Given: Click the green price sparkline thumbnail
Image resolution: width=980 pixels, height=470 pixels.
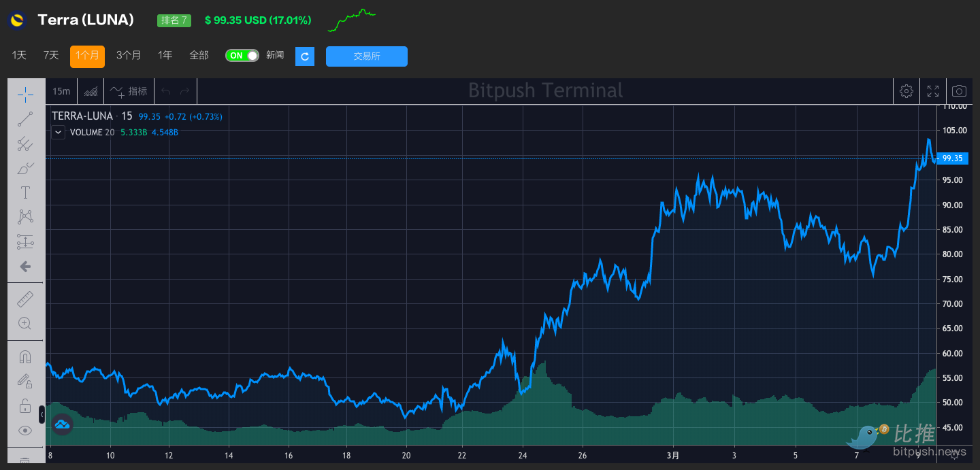Looking at the screenshot, I should [352, 20].
